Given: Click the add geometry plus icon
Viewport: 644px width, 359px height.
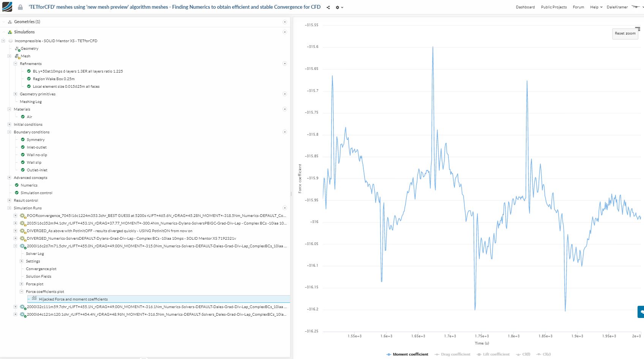Looking at the screenshot, I should click(285, 22).
